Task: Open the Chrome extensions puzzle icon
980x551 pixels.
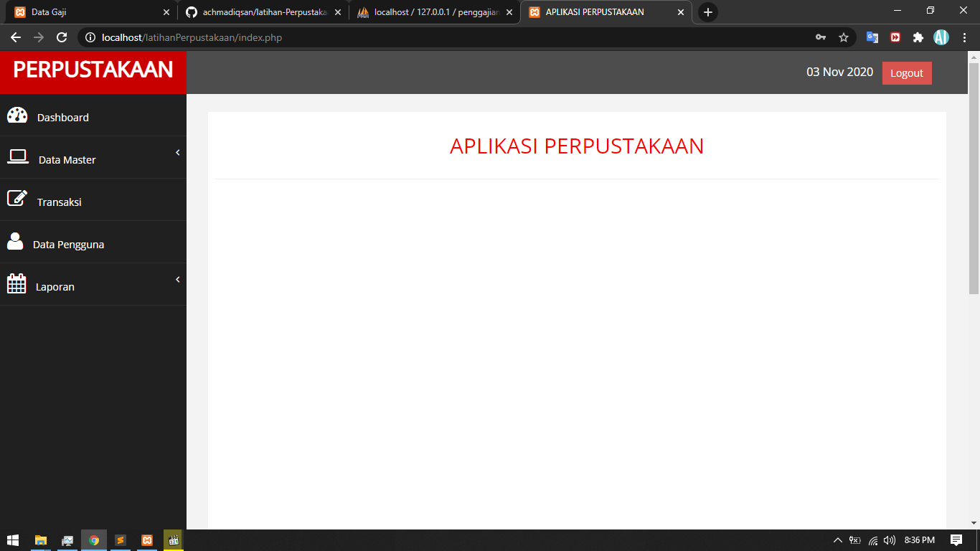Action: (918, 37)
